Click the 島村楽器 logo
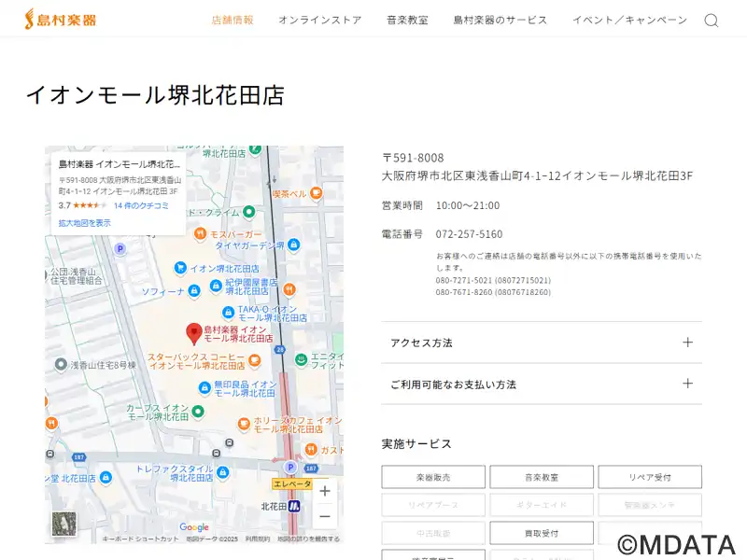This screenshot has width=747, height=560. (x=61, y=19)
